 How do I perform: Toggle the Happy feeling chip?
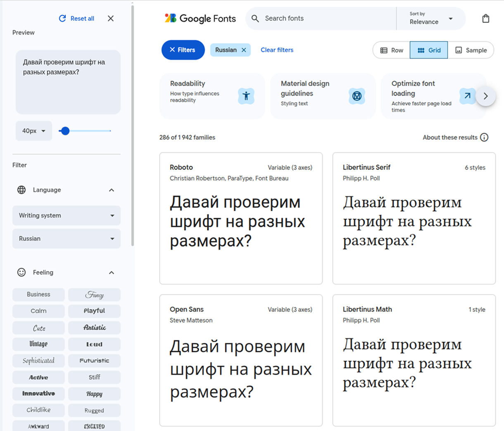click(94, 393)
